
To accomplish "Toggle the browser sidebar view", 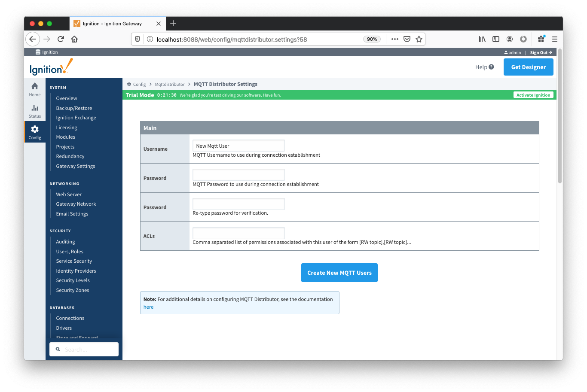I will click(x=496, y=39).
